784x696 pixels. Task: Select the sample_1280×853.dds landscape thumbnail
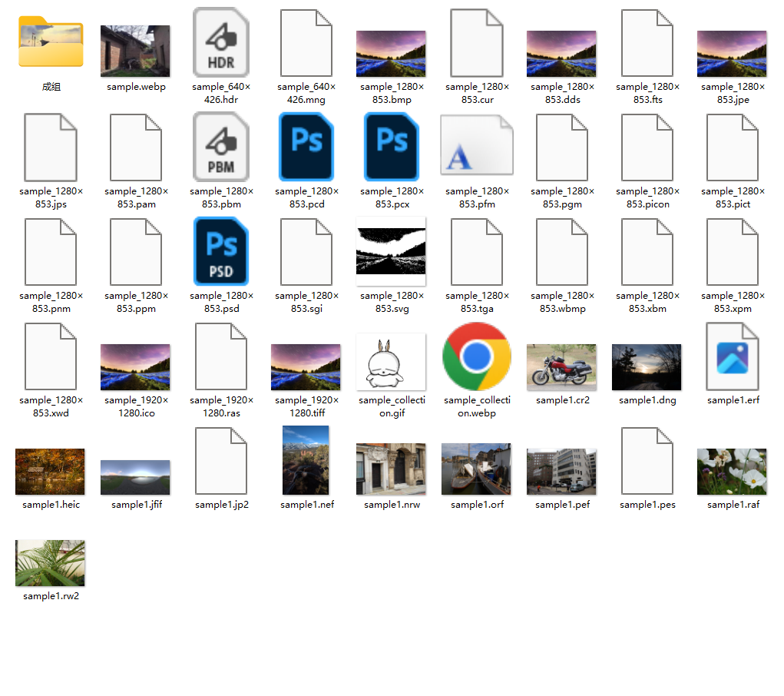561,54
